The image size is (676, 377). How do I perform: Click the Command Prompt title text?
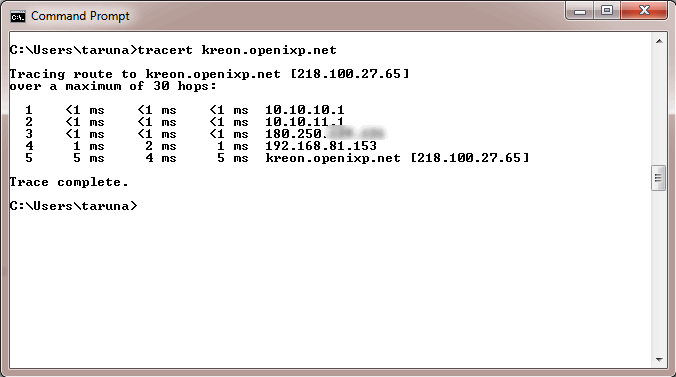[80, 16]
